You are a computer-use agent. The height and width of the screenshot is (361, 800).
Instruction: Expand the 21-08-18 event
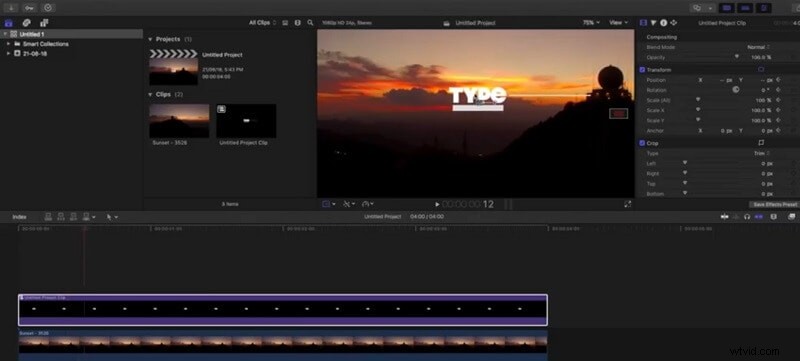point(8,53)
